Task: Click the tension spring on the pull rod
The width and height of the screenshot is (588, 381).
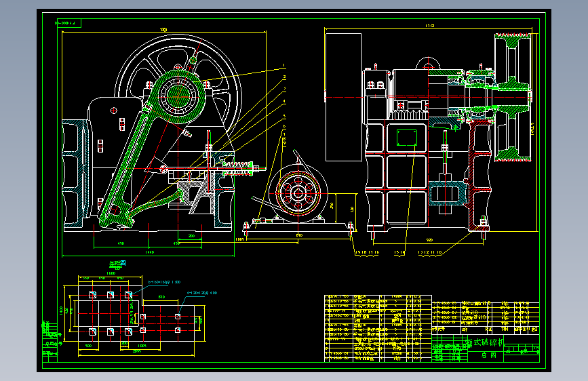Action: 238,168
